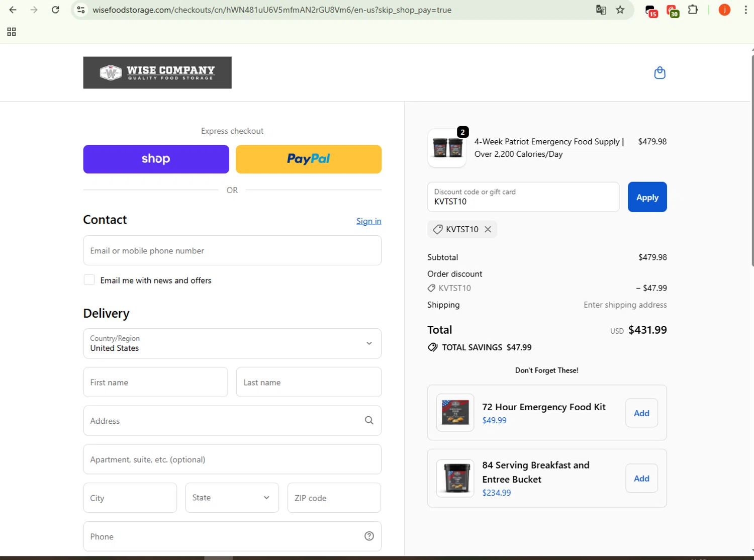Click the 4-Week Patriot product thumbnail
The image size is (754, 560).
[447, 148]
